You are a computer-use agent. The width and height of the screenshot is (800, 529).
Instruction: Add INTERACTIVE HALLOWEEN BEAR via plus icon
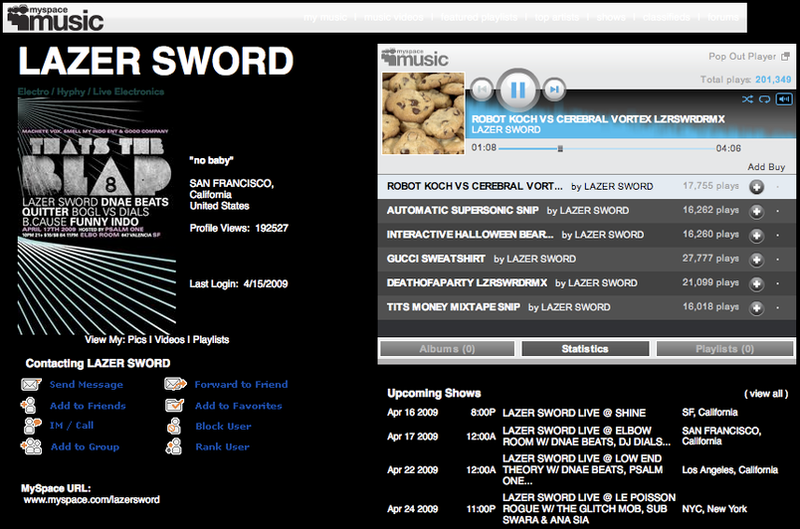click(757, 235)
